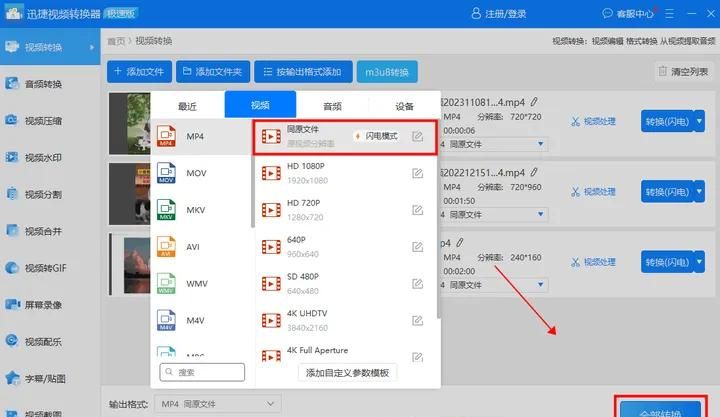The width and height of the screenshot is (720, 417).
Task: Open 视频处理 for the 720*720 video
Action: pyautogui.click(x=593, y=121)
